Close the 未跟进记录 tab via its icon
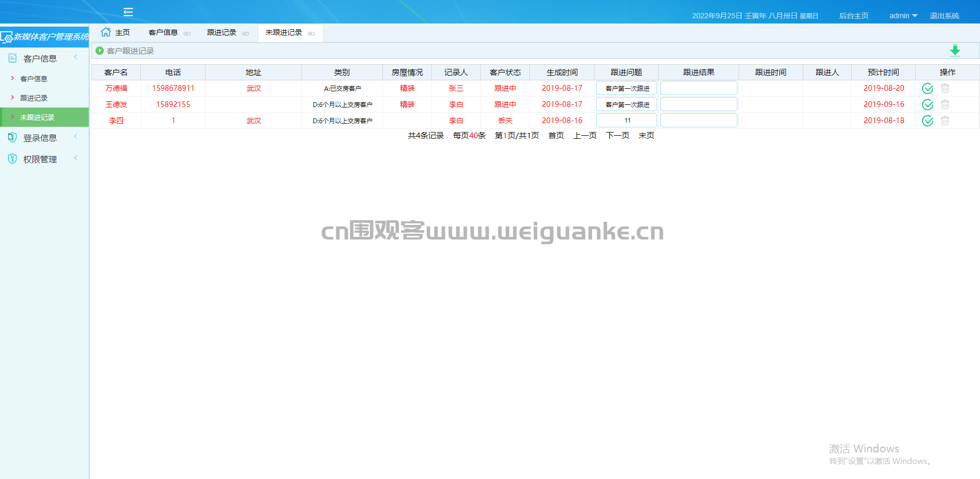 point(311,33)
